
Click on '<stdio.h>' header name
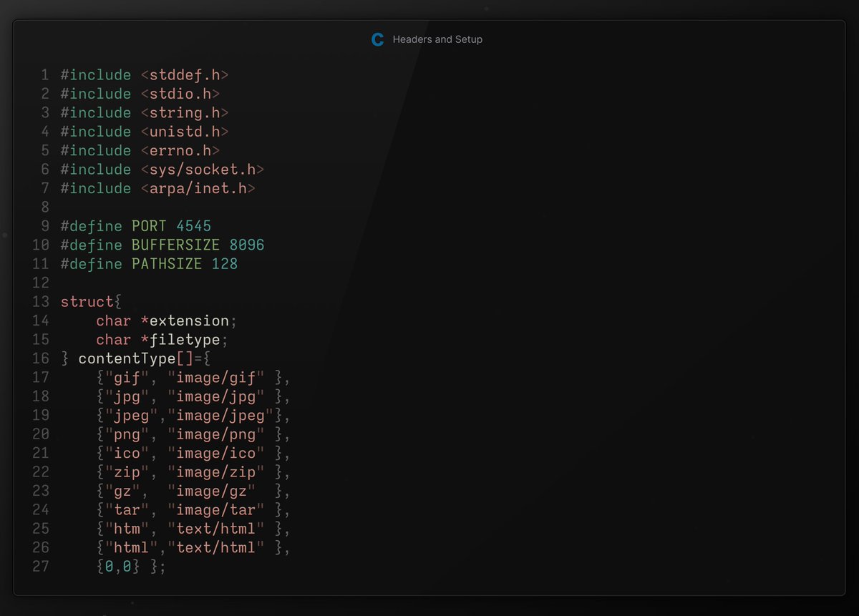point(180,94)
